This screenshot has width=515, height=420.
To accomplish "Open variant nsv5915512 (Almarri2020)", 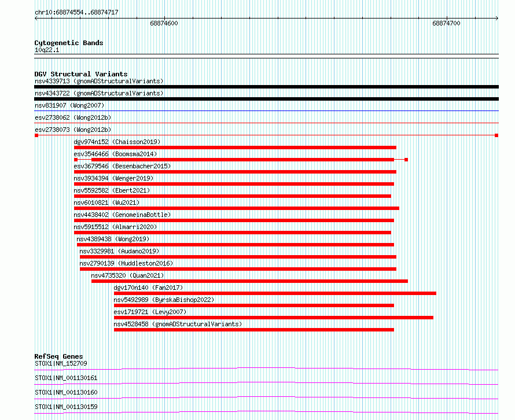I will (115, 227).
